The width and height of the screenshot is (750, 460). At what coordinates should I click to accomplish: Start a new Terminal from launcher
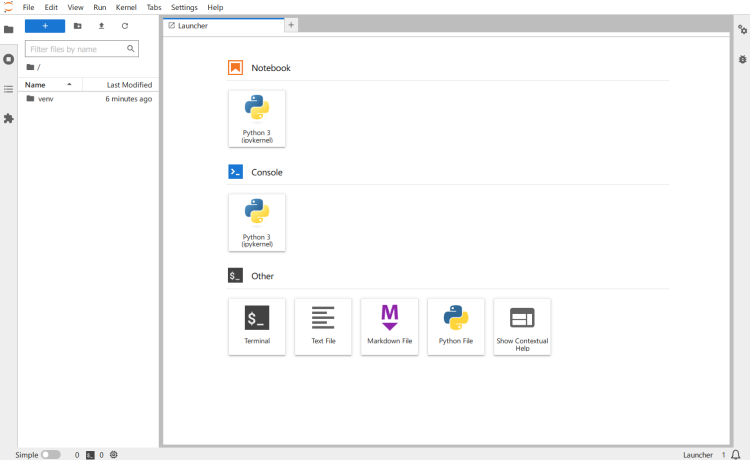click(257, 327)
